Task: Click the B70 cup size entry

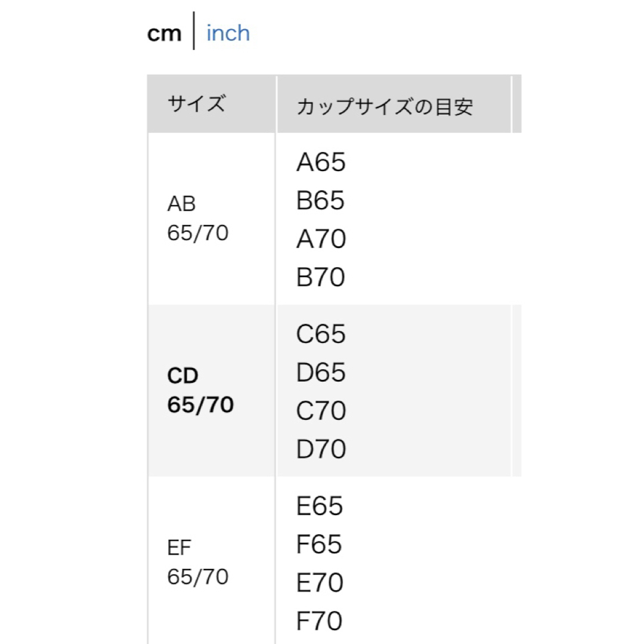Action: tap(321, 277)
